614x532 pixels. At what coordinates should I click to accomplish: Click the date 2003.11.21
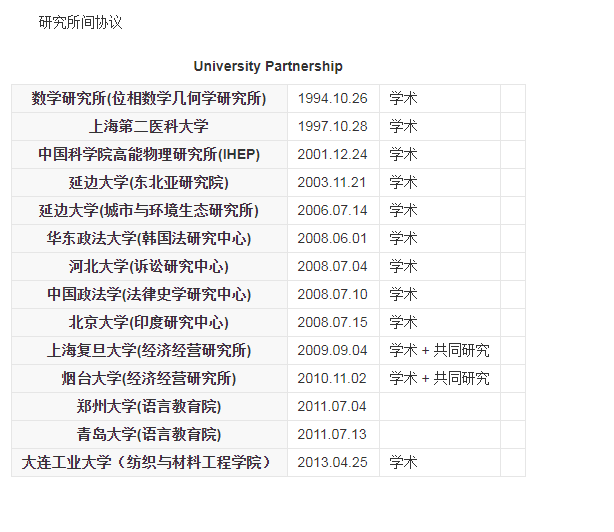[332, 182]
